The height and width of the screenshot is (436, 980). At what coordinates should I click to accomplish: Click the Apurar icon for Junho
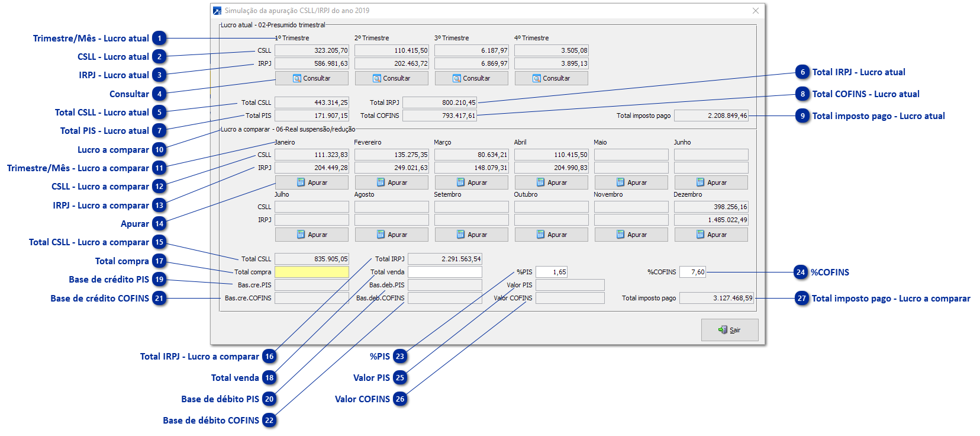click(x=700, y=182)
